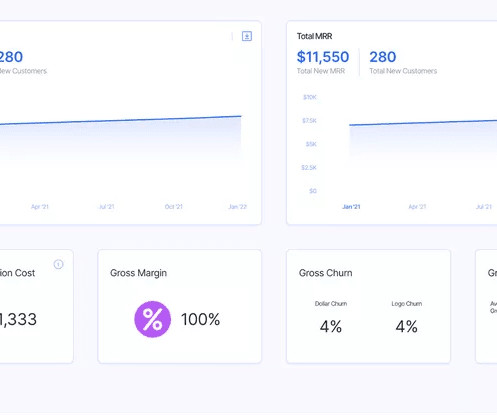497x415 pixels.
Task: Click the Logo Churn label
Action: pos(407,304)
